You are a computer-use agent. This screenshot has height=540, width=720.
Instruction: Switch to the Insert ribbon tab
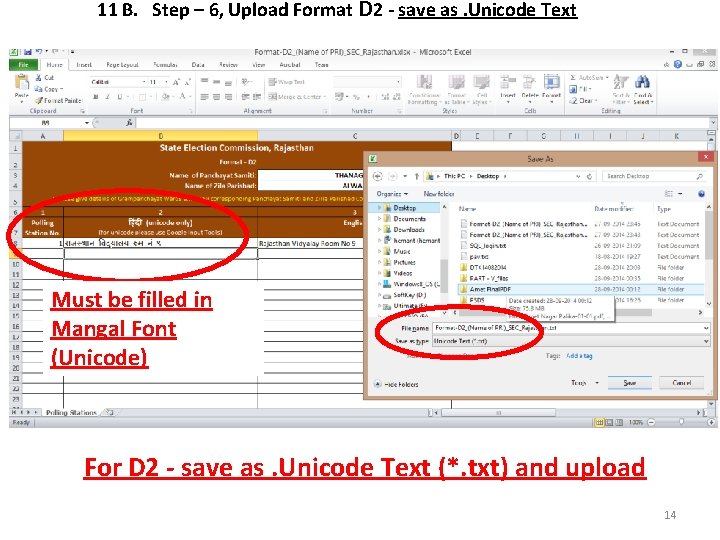pos(84,65)
